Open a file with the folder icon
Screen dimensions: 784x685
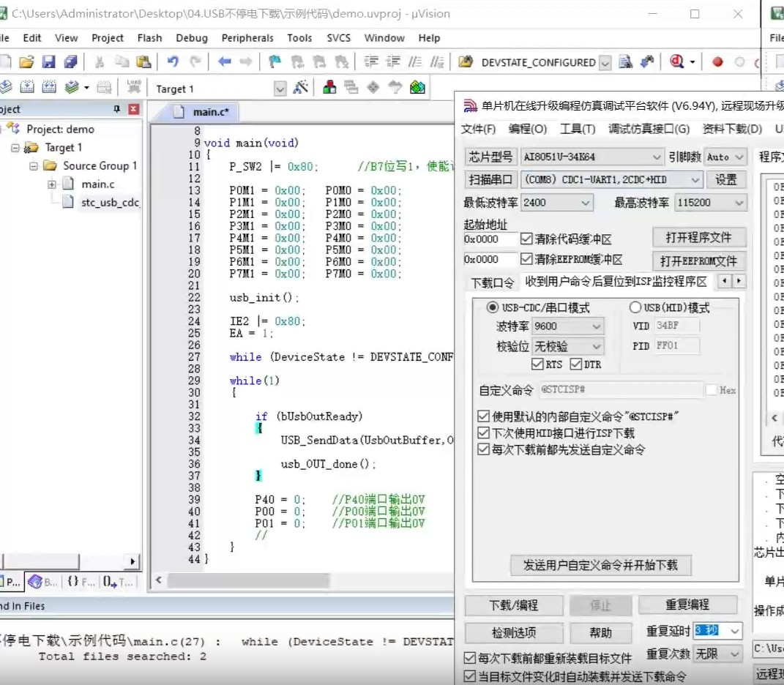tap(26, 62)
